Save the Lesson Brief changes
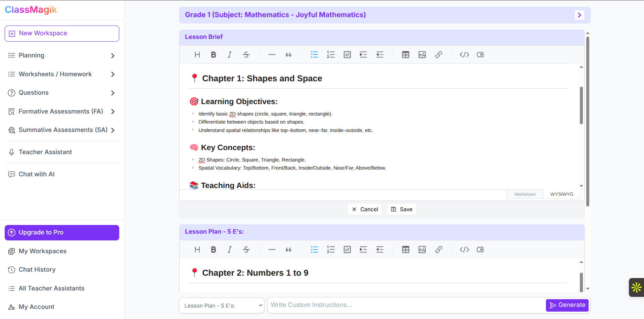 coord(401,209)
